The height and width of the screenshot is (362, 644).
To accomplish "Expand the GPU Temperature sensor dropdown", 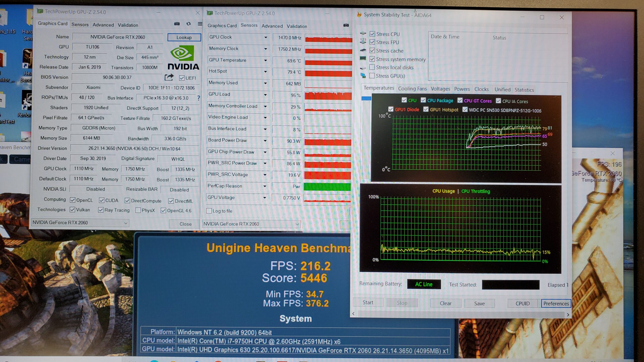I will click(265, 60).
